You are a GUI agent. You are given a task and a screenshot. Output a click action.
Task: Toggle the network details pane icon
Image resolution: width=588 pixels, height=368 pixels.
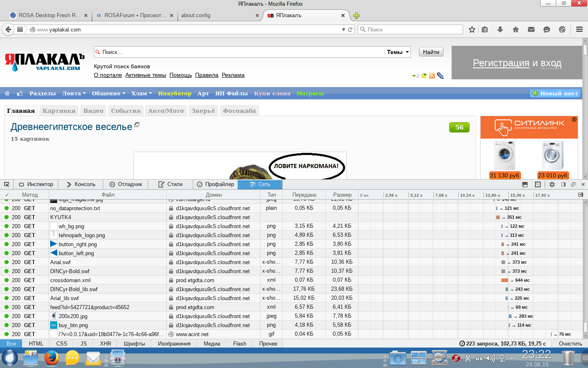(581, 195)
